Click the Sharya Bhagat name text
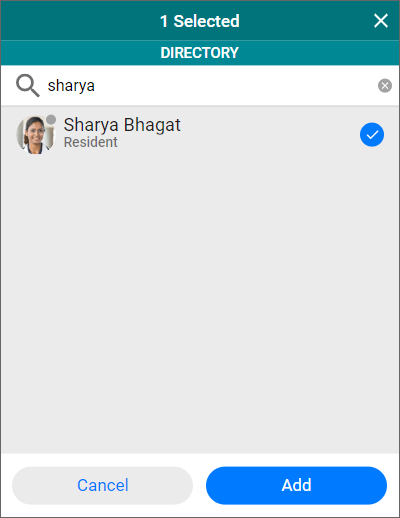This screenshot has width=400, height=518. 122,125
